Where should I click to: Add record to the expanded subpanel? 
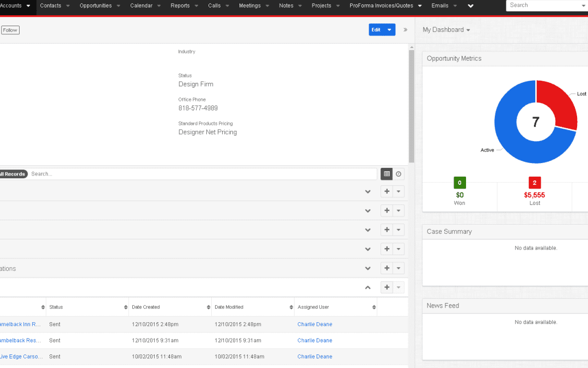[387, 287]
